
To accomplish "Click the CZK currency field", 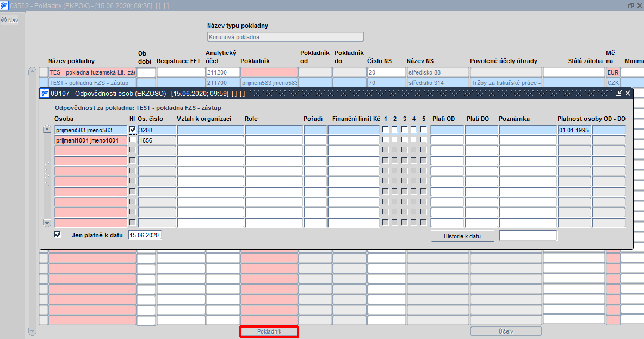I will 613,83.
